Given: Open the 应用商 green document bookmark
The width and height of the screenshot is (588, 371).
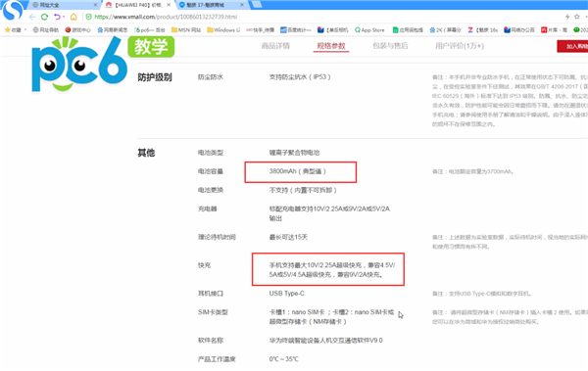Looking at the screenshot, I should (408, 30).
